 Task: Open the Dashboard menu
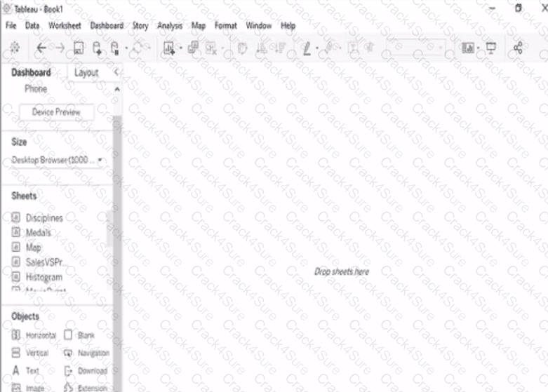click(x=107, y=25)
